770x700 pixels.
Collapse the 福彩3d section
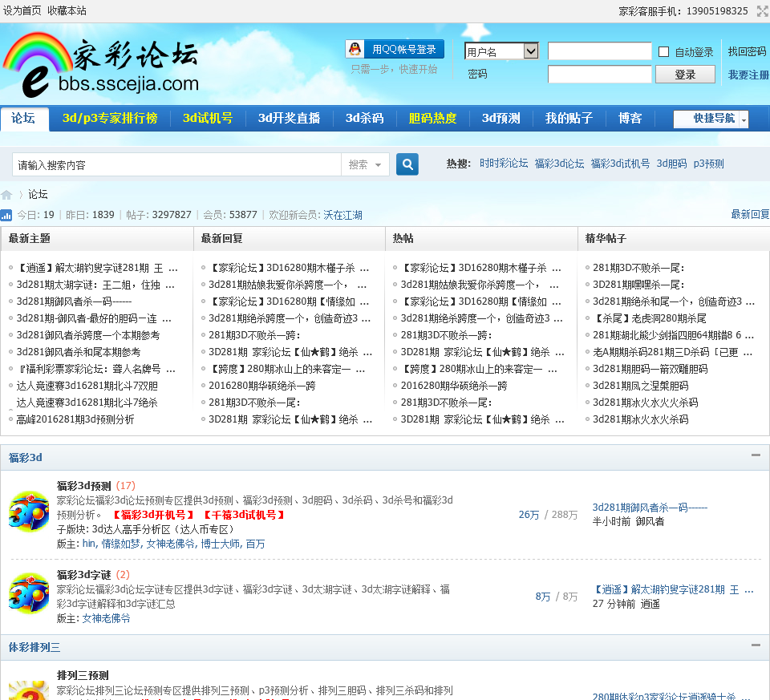pos(756,455)
